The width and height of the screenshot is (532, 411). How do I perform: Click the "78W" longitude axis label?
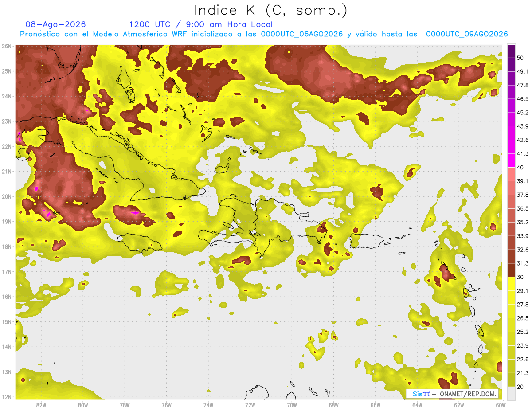point(125,405)
